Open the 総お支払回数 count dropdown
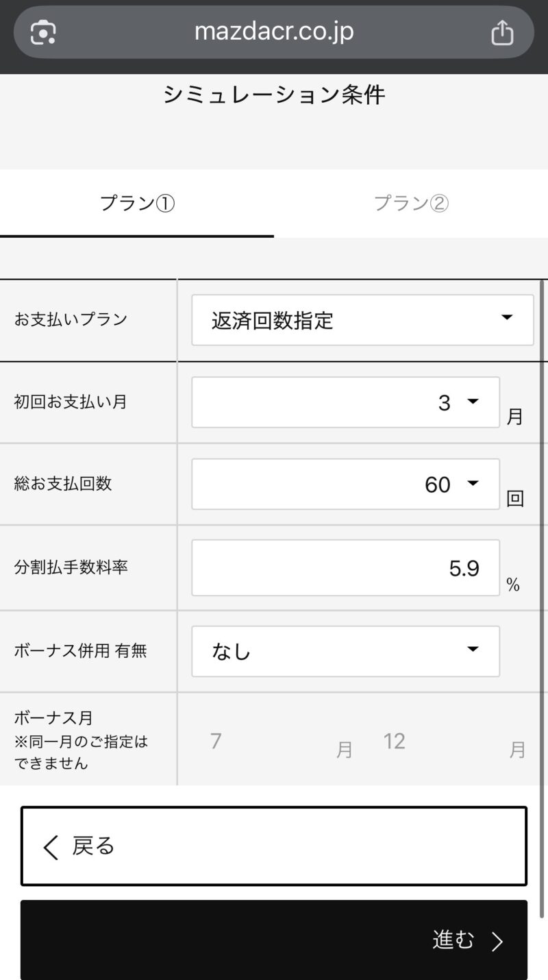This screenshot has width=548, height=980. click(x=345, y=485)
